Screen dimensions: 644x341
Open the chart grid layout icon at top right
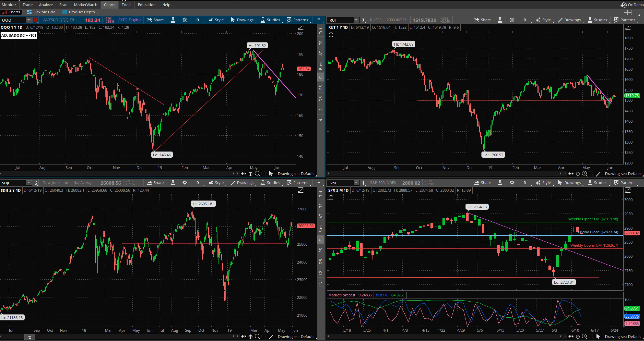click(628, 12)
